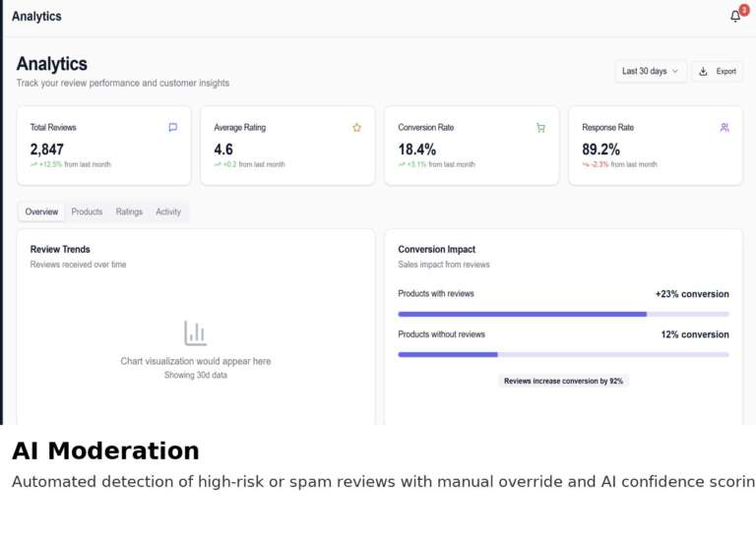The width and height of the screenshot is (756, 543).
Task: Click the Products without reviews progress bar
Action: click(x=563, y=354)
